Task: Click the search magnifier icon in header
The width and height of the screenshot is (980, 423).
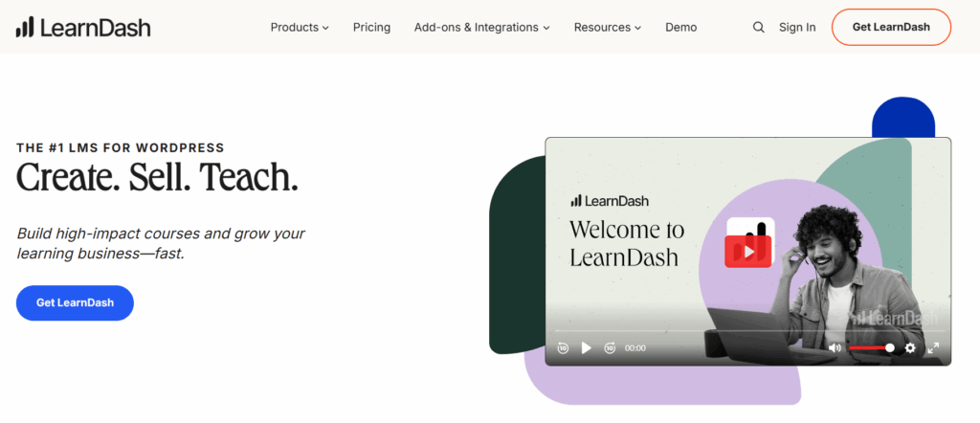Action: pos(759,28)
